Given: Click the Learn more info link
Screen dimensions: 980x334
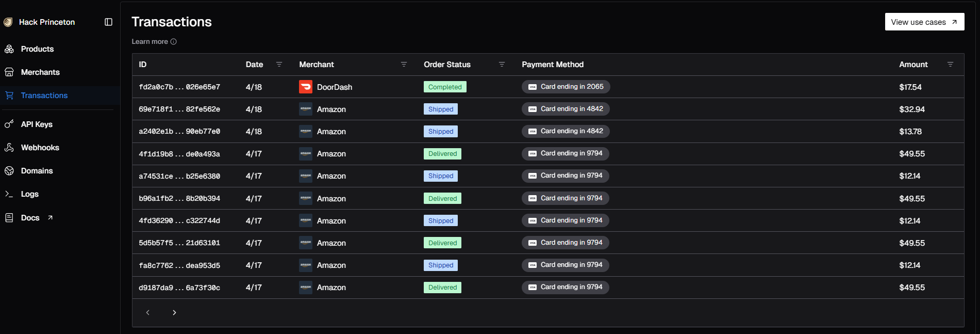Looking at the screenshot, I should [x=154, y=42].
